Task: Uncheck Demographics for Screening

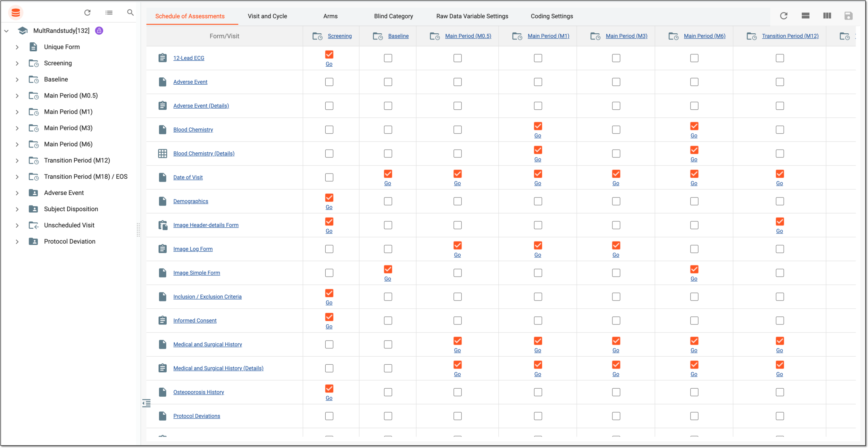Action: click(x=329, y=198)
